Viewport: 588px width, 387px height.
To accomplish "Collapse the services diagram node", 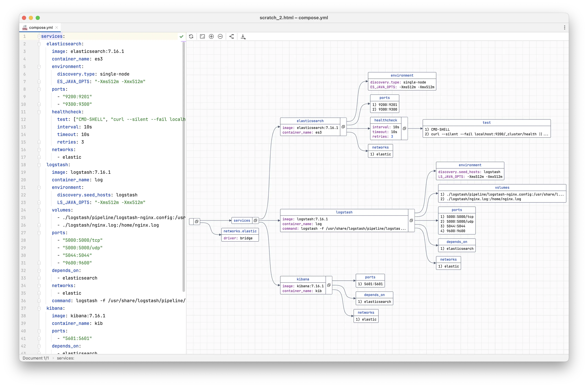I will (x=255, y=221).
